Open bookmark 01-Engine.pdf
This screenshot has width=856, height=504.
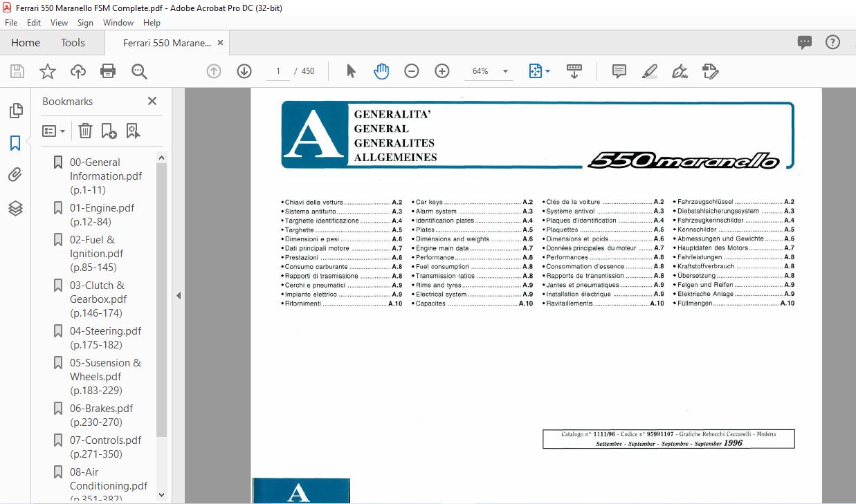[x=102, y=214]
